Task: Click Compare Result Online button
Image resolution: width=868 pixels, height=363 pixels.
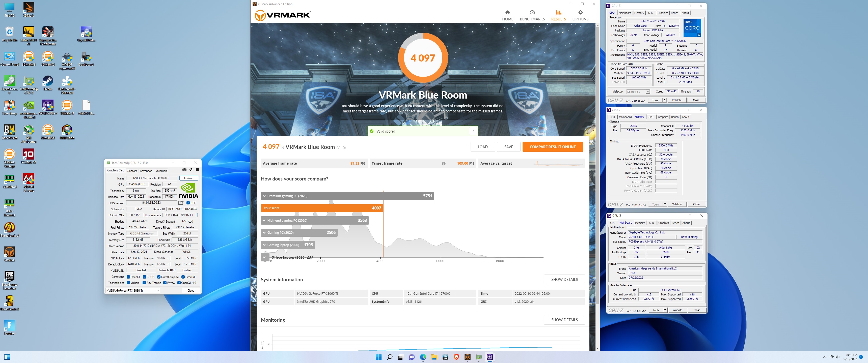Action: point(553,147)
